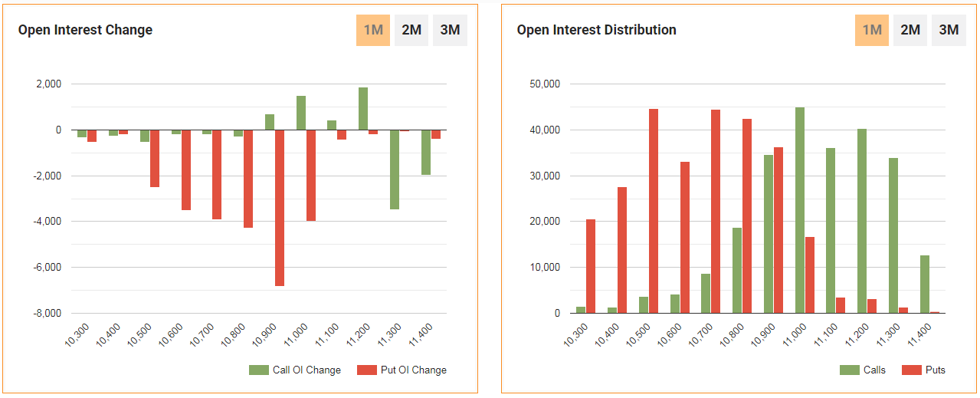The width and height of the screenshot is (980, 398).
Task: Switch Open Interest Distribution to 2M
Action: pos(910,31)
